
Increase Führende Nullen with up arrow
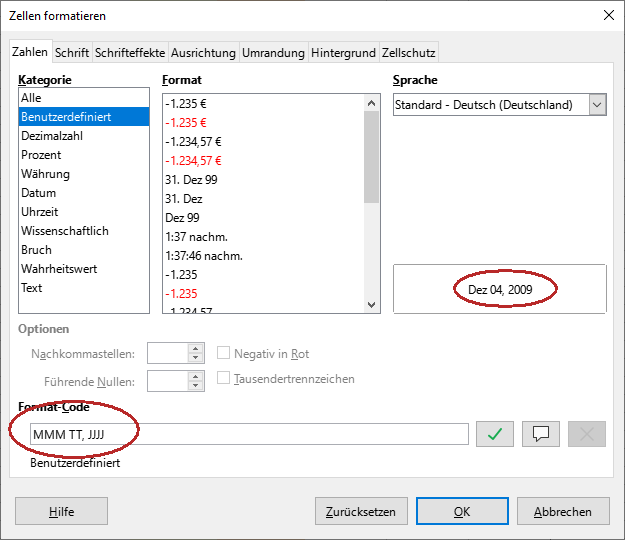[x=195, y=376]
